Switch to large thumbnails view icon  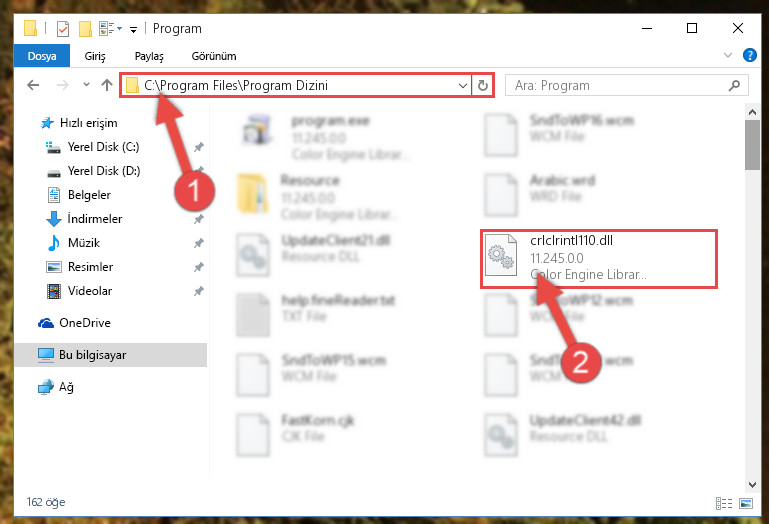click(x=746, y=503)
